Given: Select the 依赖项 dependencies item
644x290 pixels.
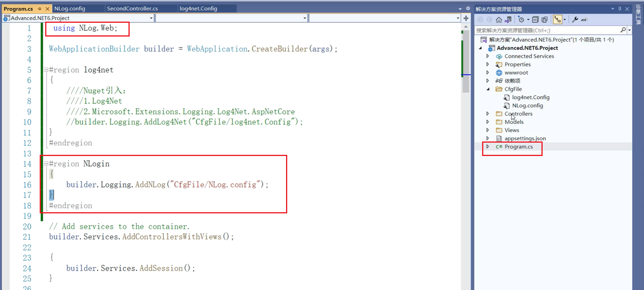Looking at the screenshot, I should click(x=512, y=81).
